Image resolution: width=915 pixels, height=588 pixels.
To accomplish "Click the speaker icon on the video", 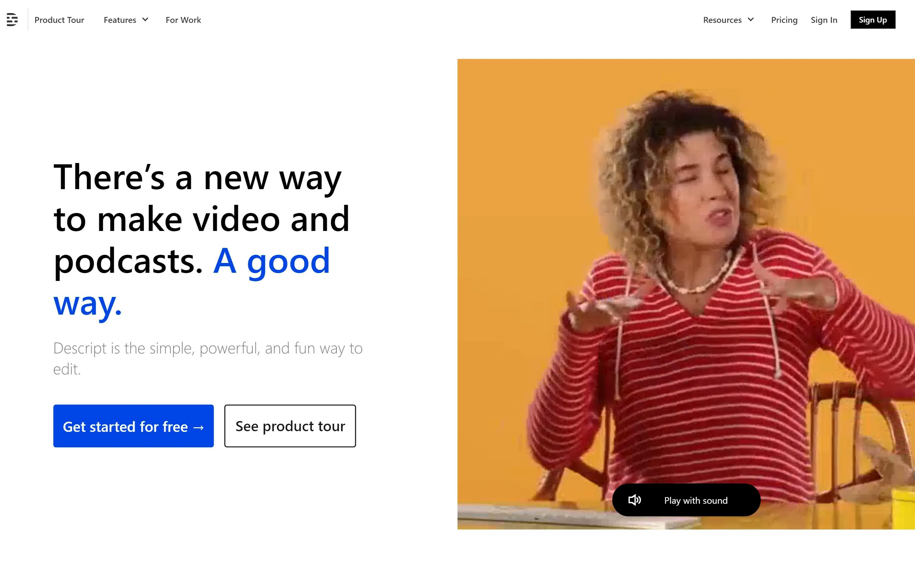I will pyautogui.click(x=634, y=500).
